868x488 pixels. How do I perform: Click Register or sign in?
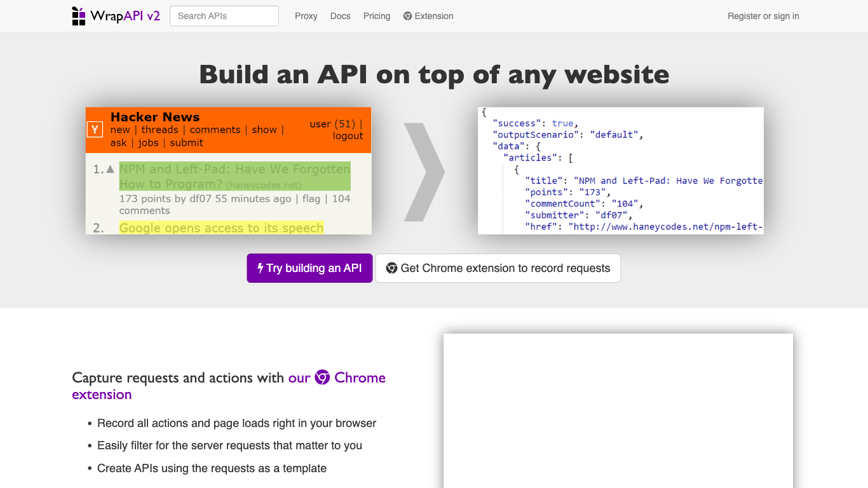pos(763,16)
